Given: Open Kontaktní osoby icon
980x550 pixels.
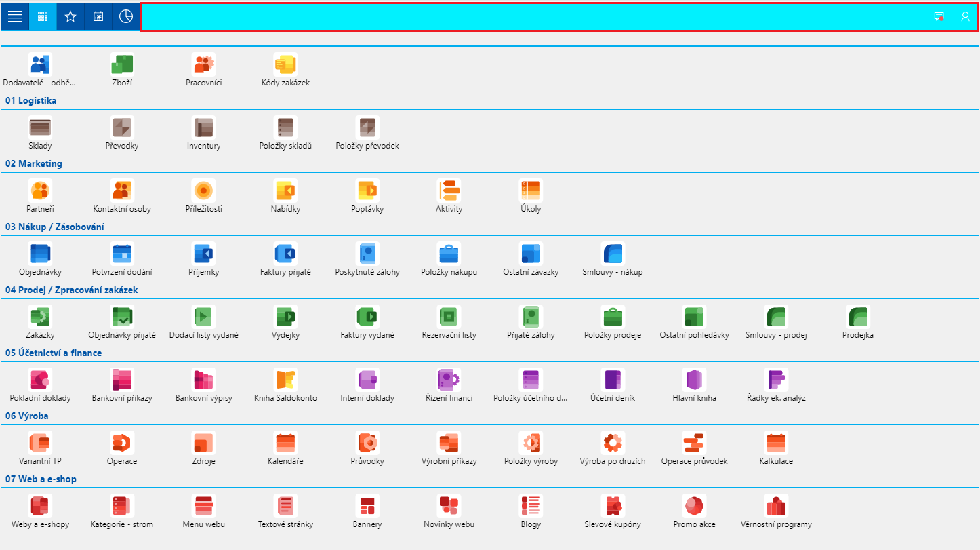Looking at the screenshot, I should click(x=122, y=191).
